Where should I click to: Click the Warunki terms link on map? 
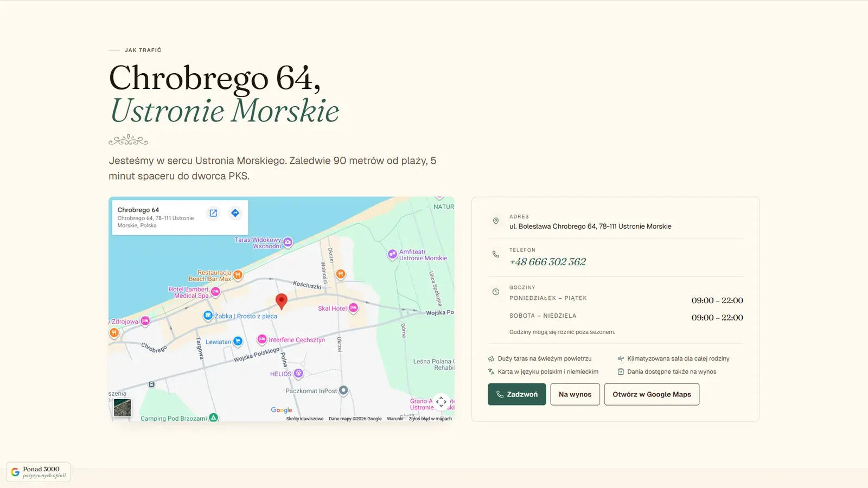point(395,419)
